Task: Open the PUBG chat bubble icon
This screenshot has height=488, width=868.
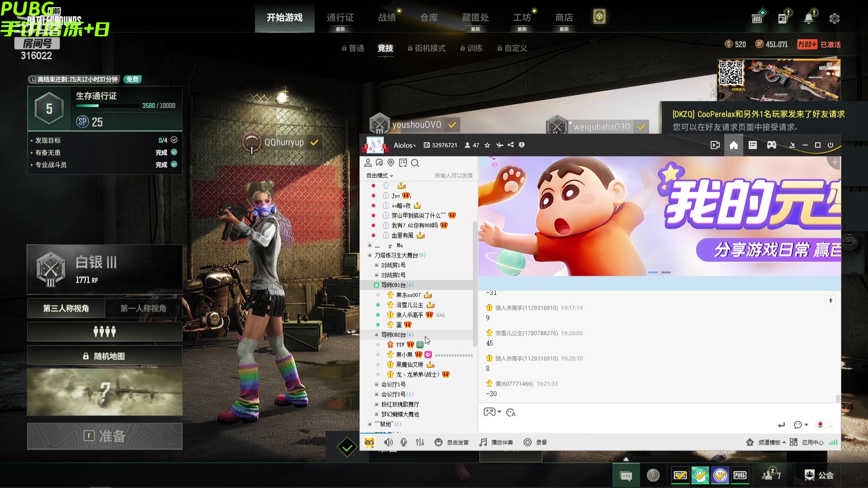Action: [x=626, y=476]
